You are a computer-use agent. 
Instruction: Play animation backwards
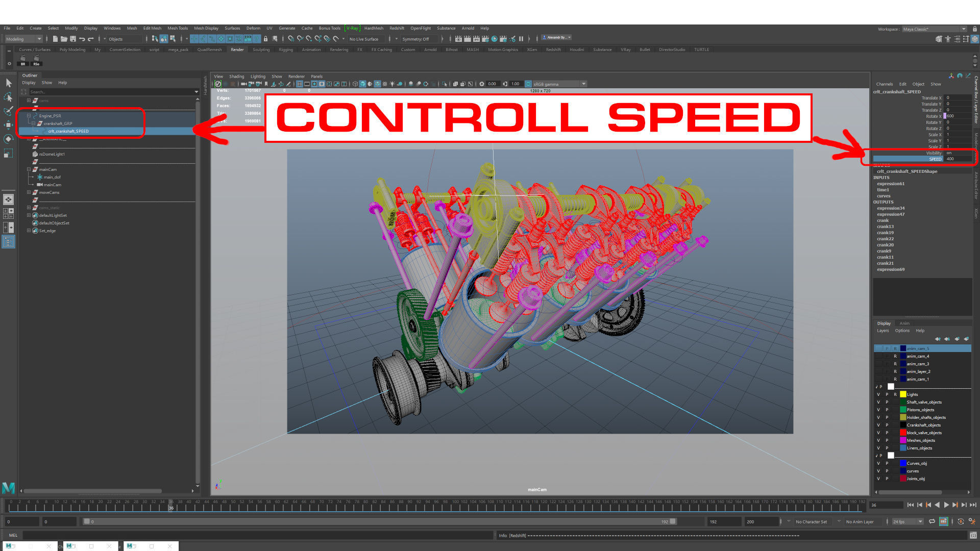[x=937, y=505]
